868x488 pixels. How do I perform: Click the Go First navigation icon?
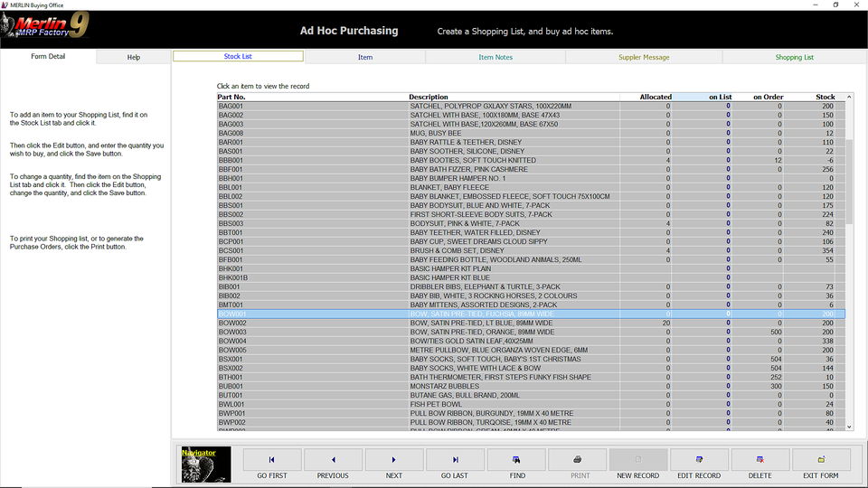[272, 460]
